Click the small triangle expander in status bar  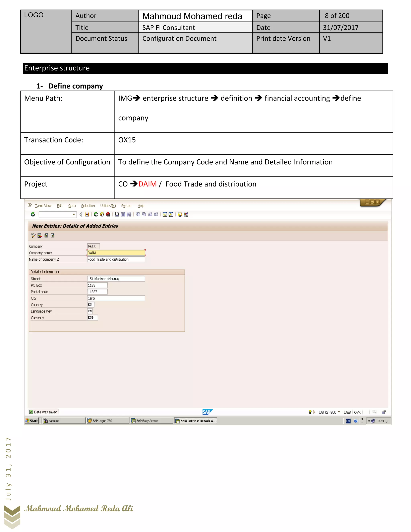point(314,412)
